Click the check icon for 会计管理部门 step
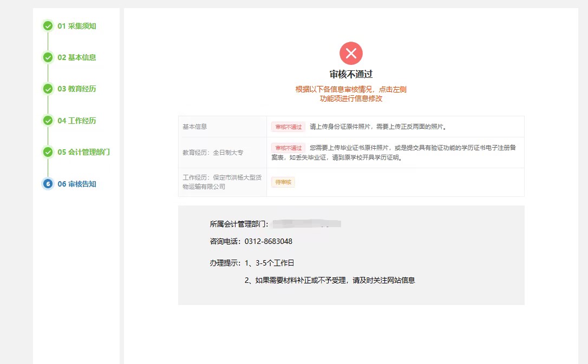The image size is (588, 364). point(48,152)
